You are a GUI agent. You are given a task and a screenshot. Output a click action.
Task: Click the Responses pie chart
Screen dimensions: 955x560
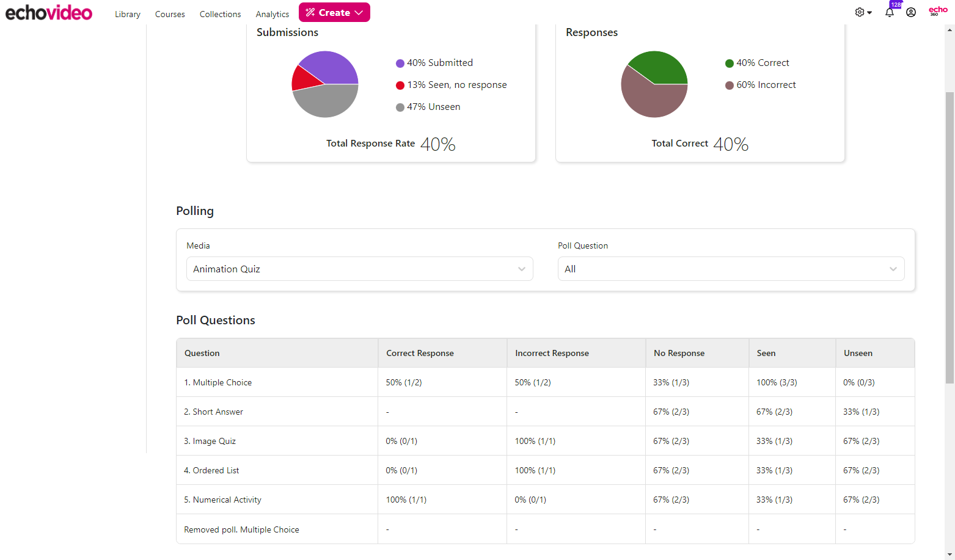pyautogui.click(x=654, y=84)
